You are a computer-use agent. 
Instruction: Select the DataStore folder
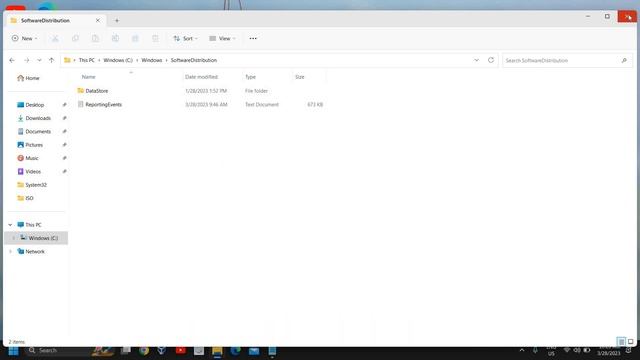(x=97, y=91)
